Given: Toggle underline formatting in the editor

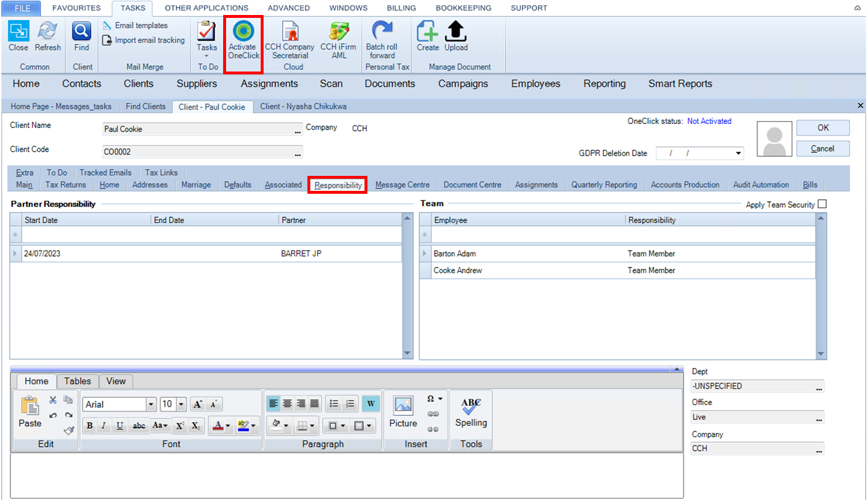Looking at the screenshot, I should coord(119,426).
